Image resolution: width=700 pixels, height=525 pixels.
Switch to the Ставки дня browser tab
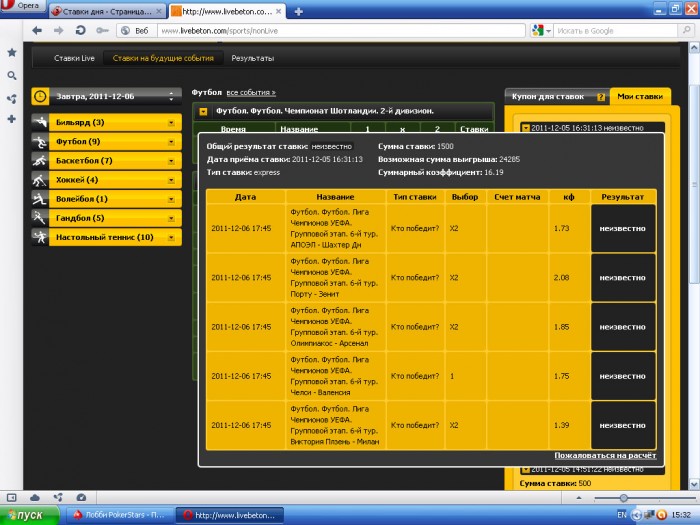pos(107,12)
